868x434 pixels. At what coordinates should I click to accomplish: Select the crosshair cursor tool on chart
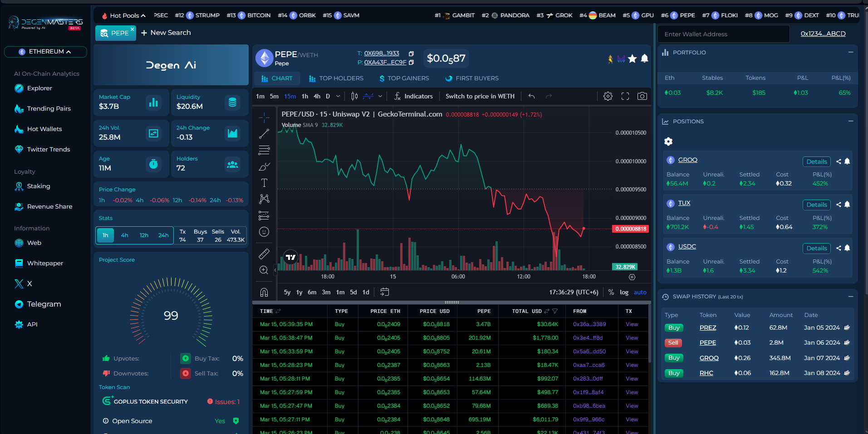pos(264,117)
